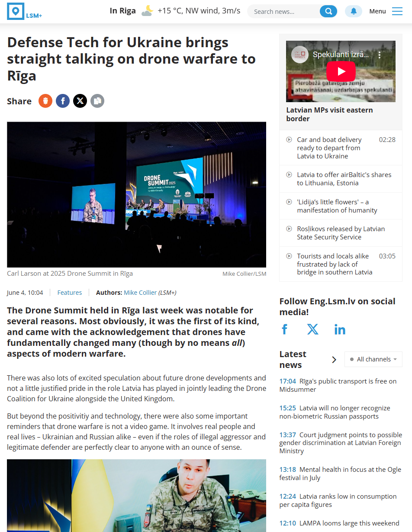Open the Features category link
The height and width of the screenshot is (532, 412).
coord(70,293)
